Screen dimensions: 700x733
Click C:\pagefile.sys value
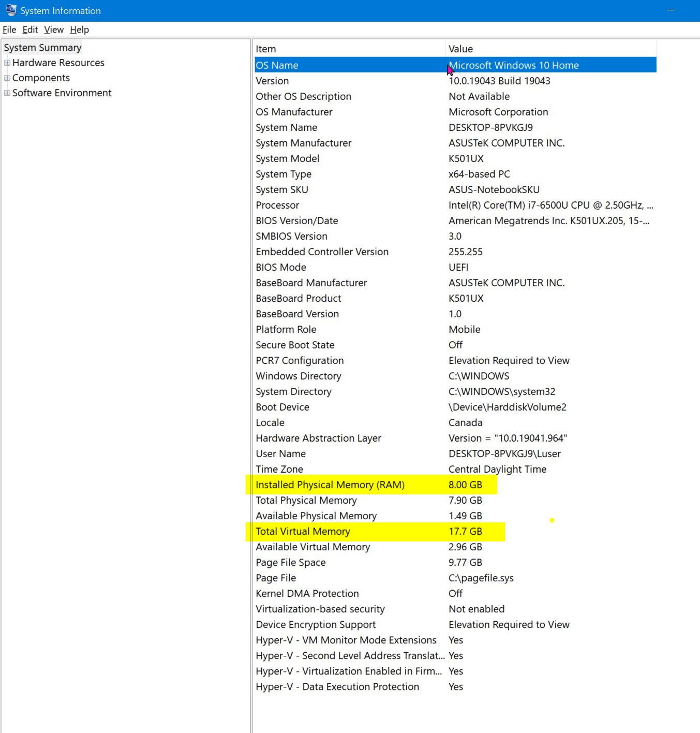pos(481,578)
